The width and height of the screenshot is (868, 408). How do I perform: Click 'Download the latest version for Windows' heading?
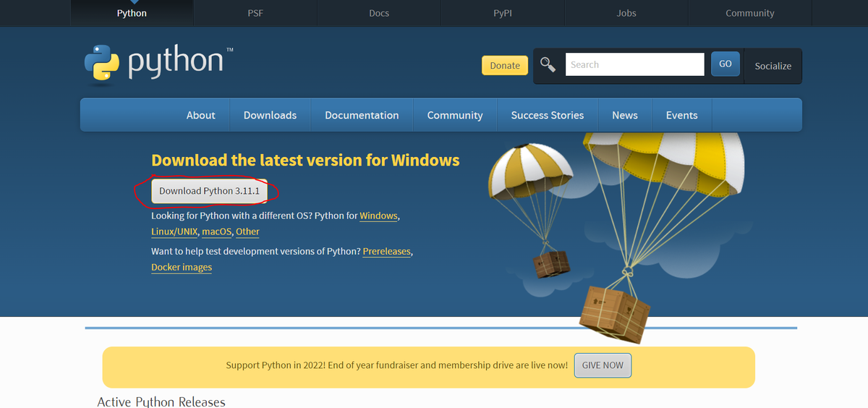(305, 160)
